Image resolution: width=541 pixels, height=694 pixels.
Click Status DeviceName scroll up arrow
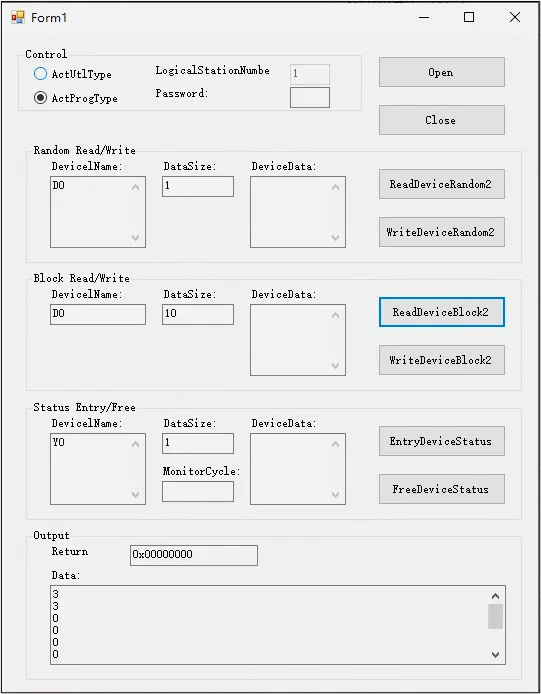tap(135, 444)
